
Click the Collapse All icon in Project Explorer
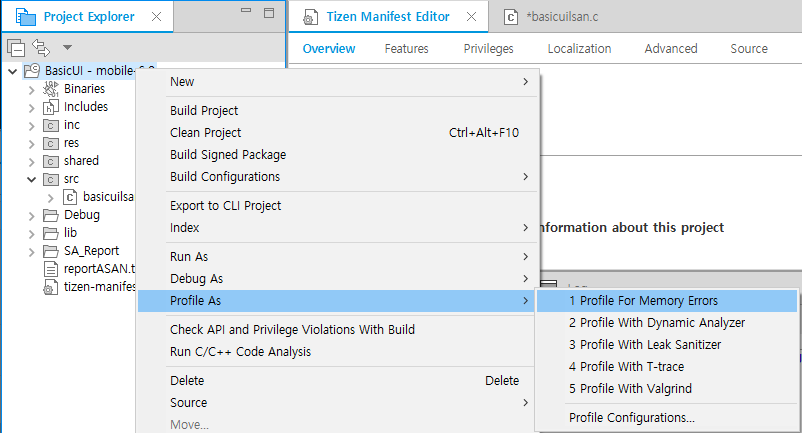pos(16,47)
